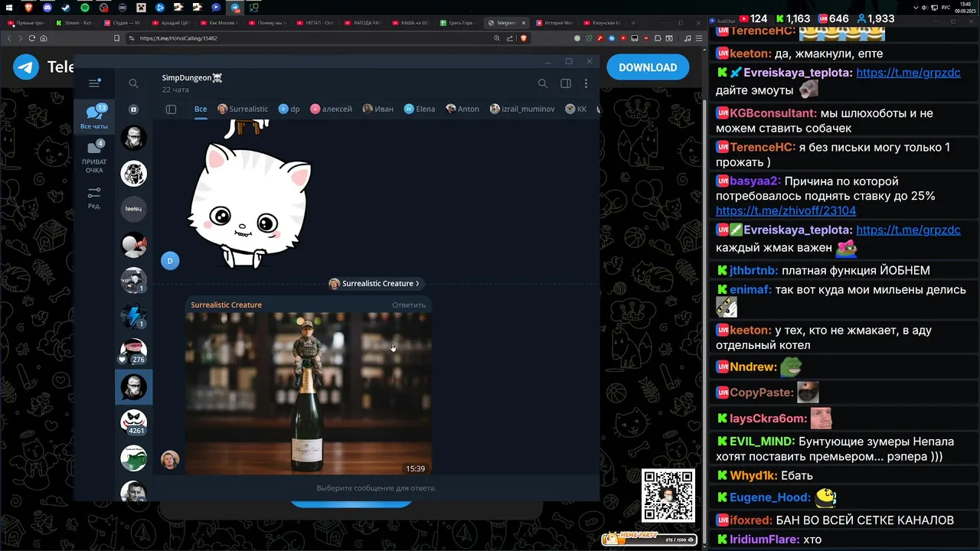Click the MEME PARTY progress bar
The width and height of the screenshot is (980, 551).
(649, 540)
